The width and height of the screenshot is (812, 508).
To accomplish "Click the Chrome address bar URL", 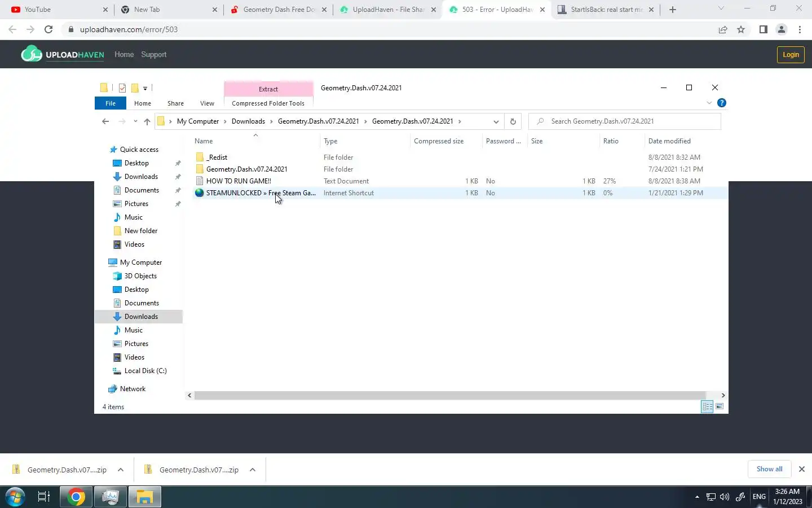I will point(129,29).
